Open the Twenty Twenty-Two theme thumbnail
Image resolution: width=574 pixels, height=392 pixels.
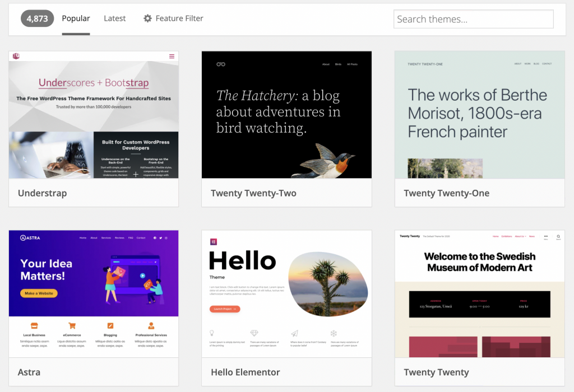point(286,115)
